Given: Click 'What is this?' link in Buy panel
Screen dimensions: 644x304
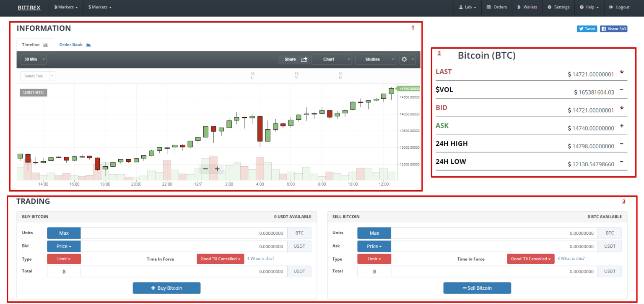Looking at the screenshot, I should (x=261, y=259).
